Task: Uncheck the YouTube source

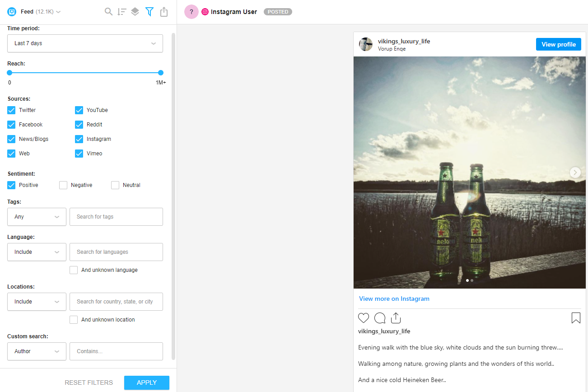Action: pos(79,110)
